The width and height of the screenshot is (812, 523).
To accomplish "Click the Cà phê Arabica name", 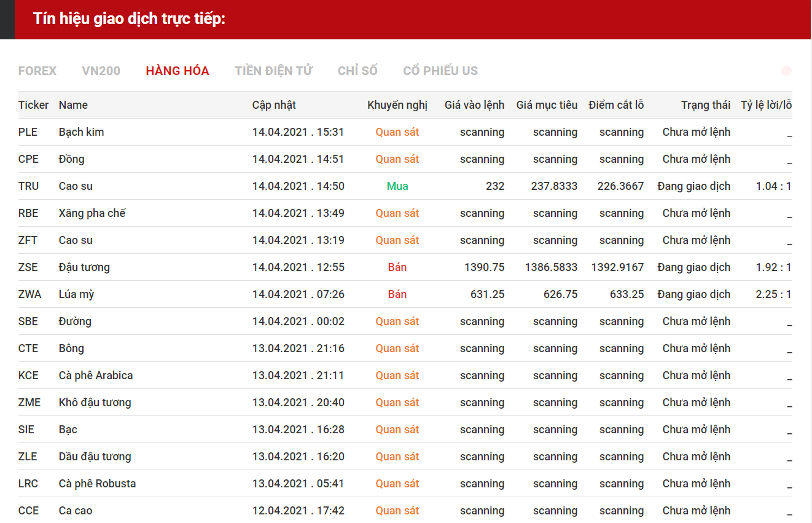I will point(96,376).
